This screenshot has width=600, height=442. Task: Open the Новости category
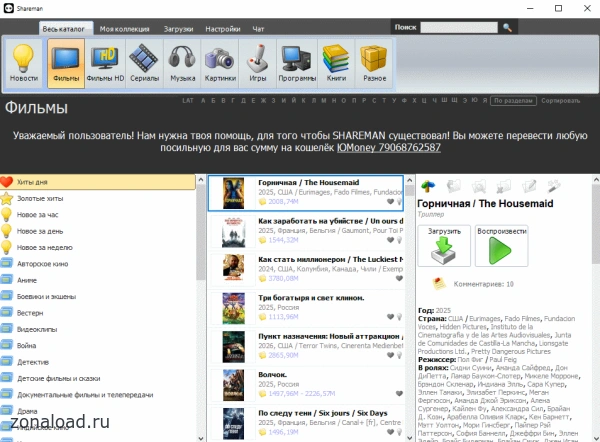23,64
